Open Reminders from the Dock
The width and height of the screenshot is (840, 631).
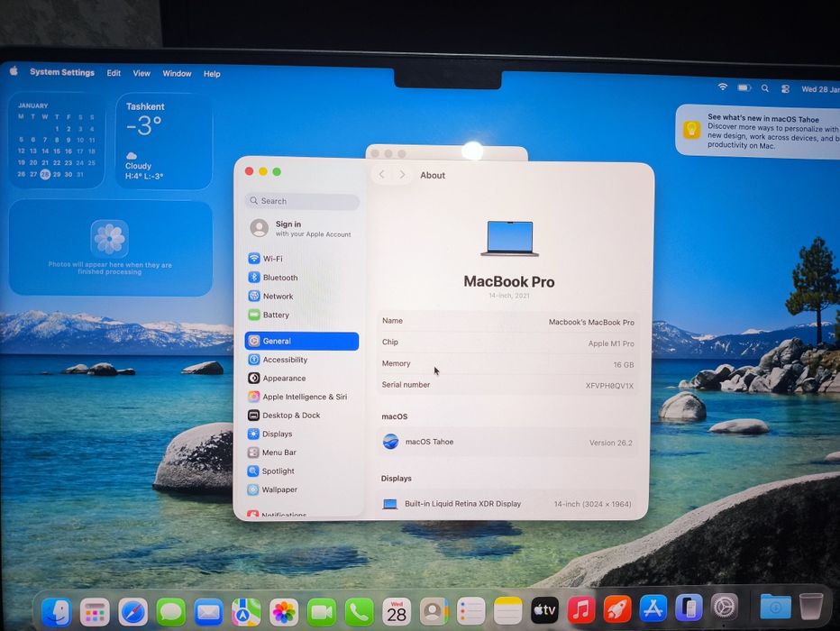pos(470,611)
